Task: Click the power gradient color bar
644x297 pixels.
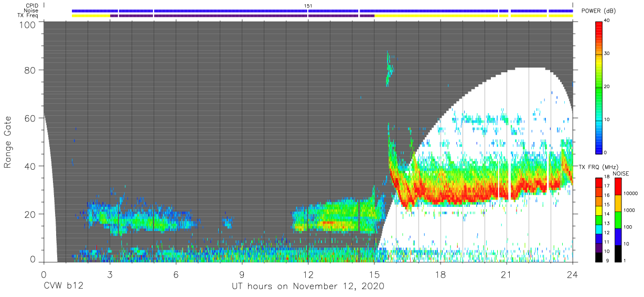Action: point(599,87)
